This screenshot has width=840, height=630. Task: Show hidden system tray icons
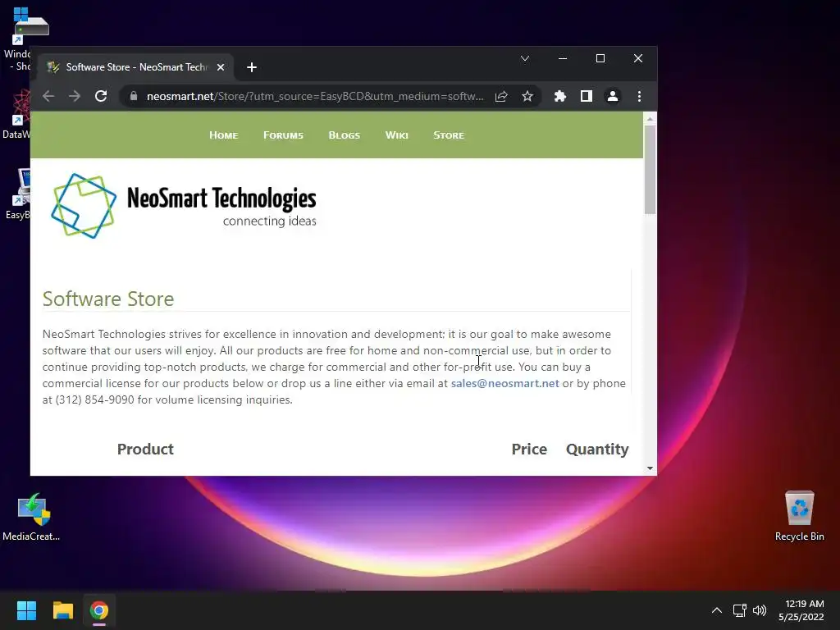click(x=716, y=610)
